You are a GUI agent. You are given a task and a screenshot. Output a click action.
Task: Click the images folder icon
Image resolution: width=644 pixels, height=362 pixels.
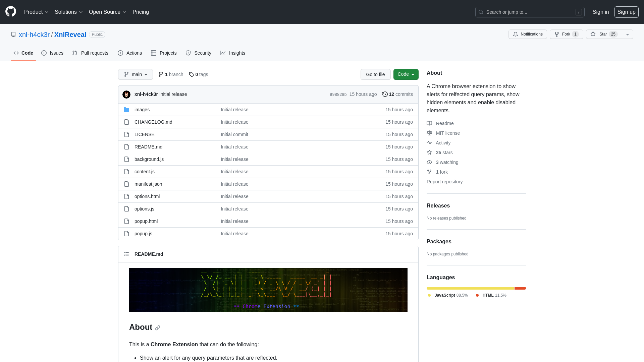pyautogui.click(x=126, y=110)
